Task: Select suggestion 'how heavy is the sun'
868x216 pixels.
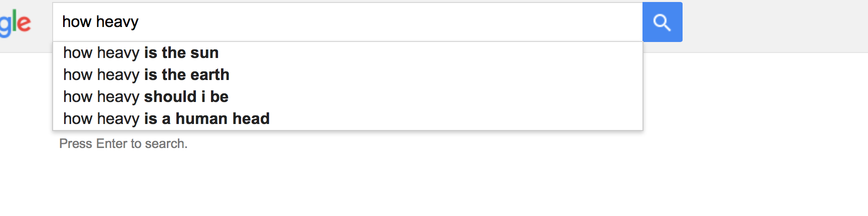Action: click(347, 52)
